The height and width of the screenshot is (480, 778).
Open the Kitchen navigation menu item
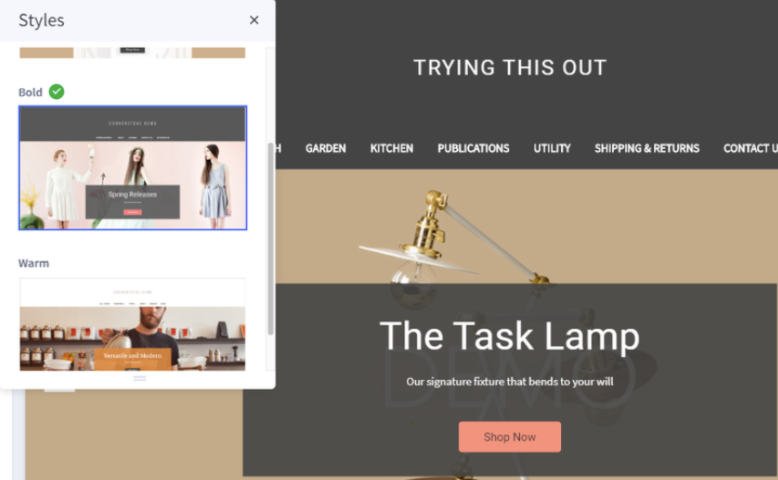(x=391, y=148)
